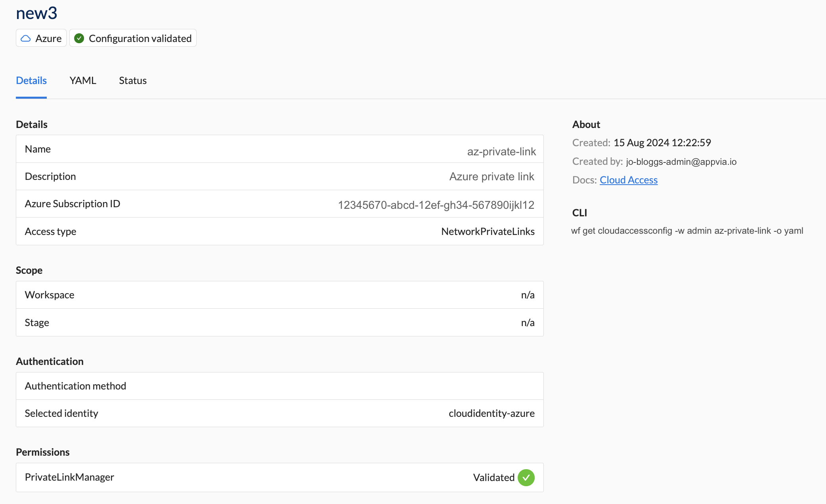The width and height of the screenshot is (826, 504).
Task: Click the Access type row label
Action: 50,231
